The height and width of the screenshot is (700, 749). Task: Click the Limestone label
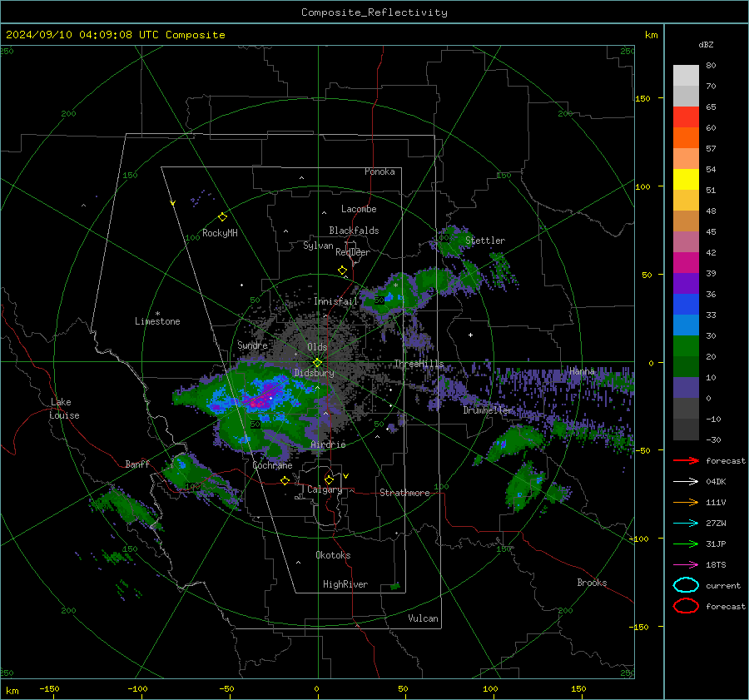point(157,321)
